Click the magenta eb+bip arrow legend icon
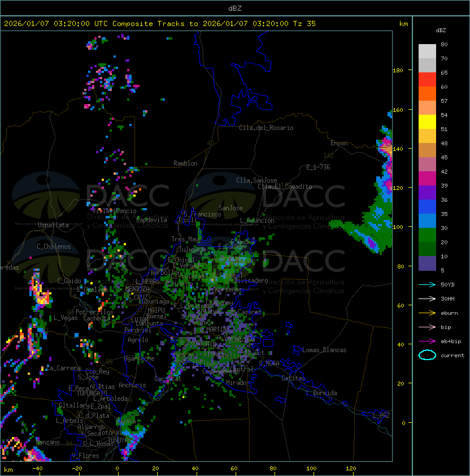Viewport: 470px width, 476px height. coord(427,341)
